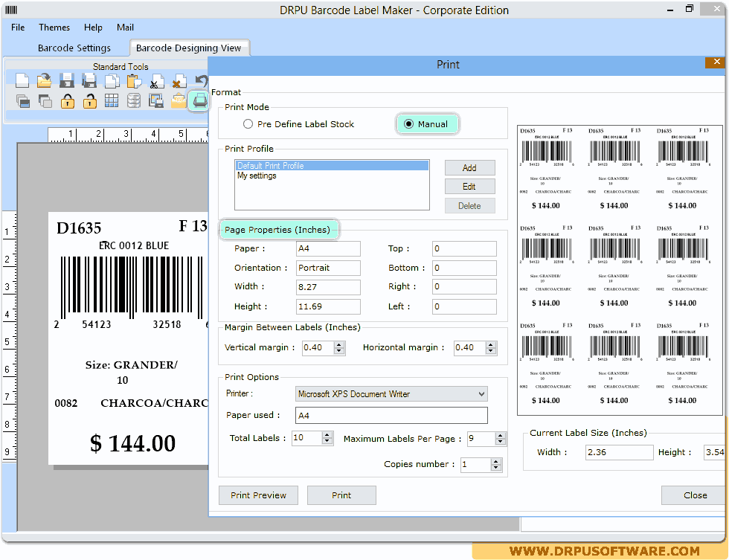Click the Bottom margin field

[x=464, y=268]
